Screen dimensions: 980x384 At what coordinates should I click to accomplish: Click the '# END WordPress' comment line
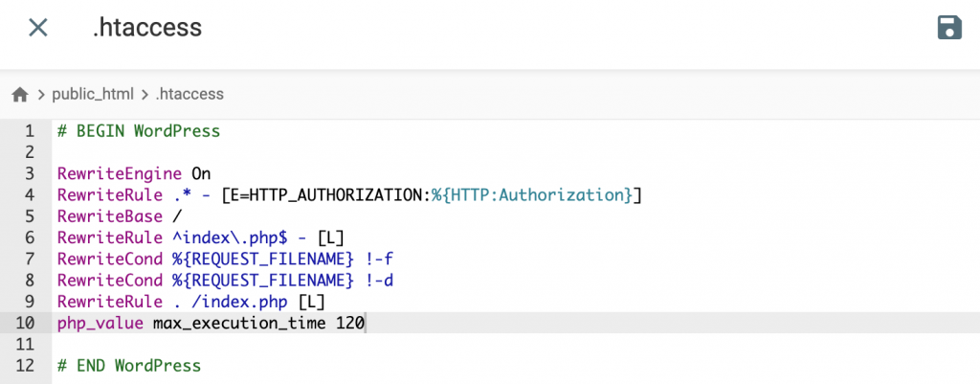(129, 366)
